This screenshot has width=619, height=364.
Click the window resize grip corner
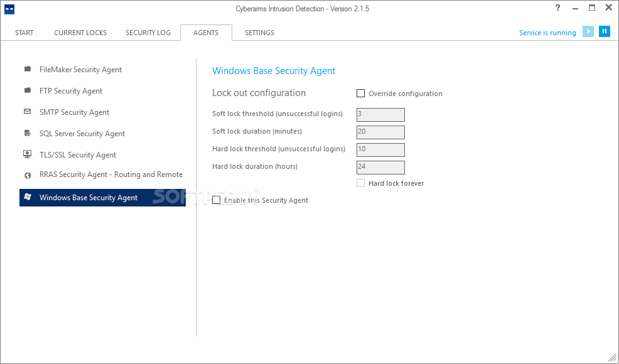tap(612, 357)
